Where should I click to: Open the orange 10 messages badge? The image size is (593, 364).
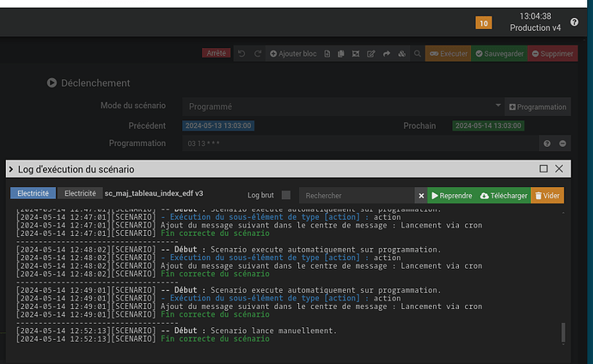pyautogui.click(x=484, y=23)
